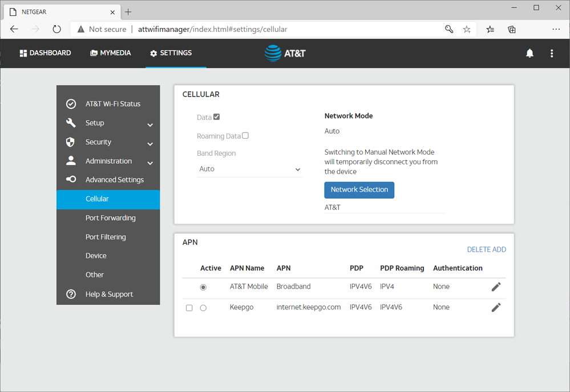570x392 pixels.
Task: Uncheck the Data checkbox
Action: 216,117
